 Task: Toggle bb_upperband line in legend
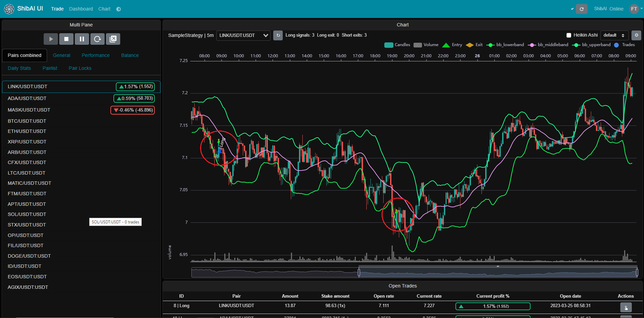[591, 45]
